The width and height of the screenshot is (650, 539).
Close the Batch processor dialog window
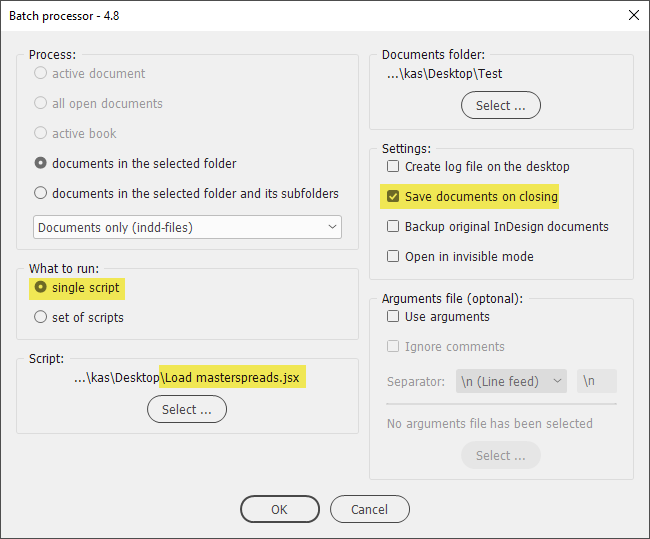pos(633,15)
